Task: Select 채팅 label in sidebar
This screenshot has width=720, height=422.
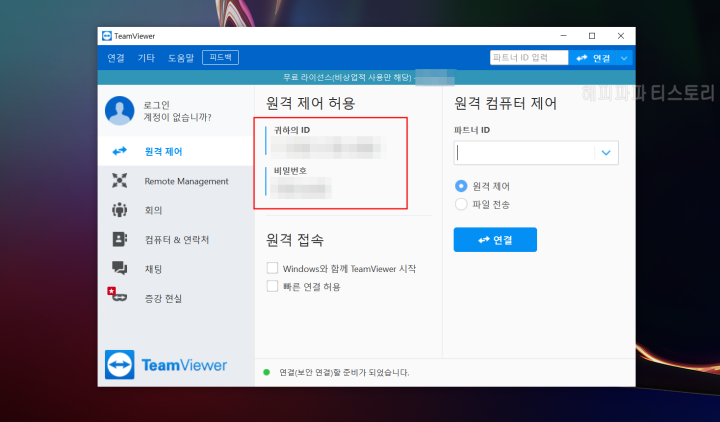Action: click(153, 269)
